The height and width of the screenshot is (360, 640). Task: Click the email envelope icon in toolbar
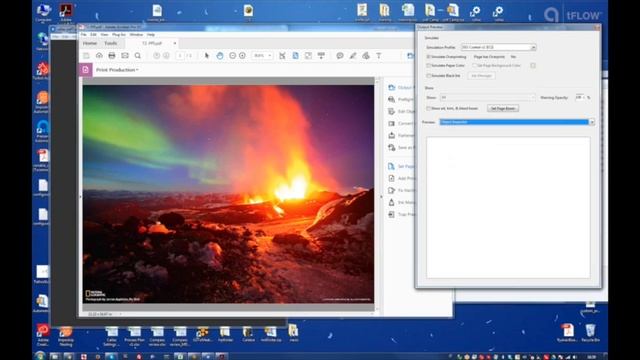(125, 56)
